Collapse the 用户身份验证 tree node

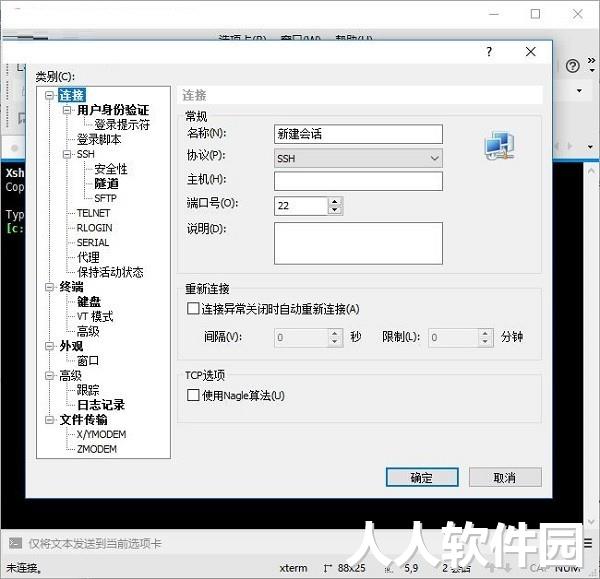(67, 110)
